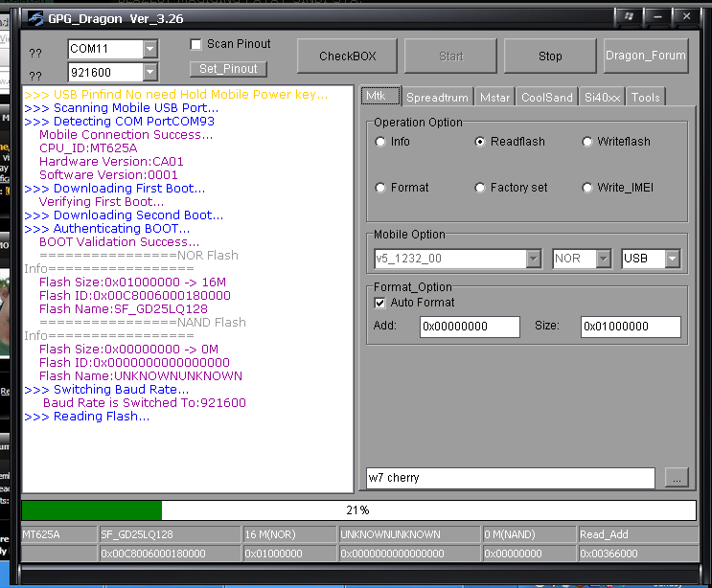Click the window help button in title bar
This screenshot has width=712, height=588.
click(629, 16)
